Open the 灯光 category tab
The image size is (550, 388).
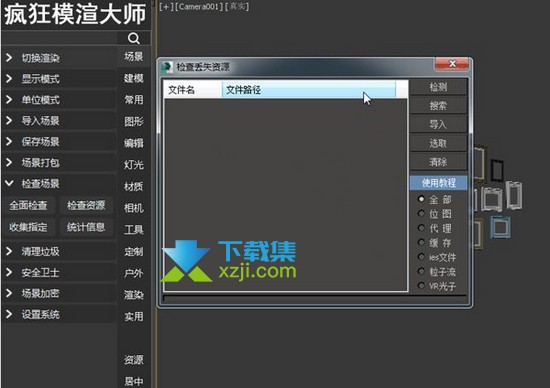[x=134, y=165]
